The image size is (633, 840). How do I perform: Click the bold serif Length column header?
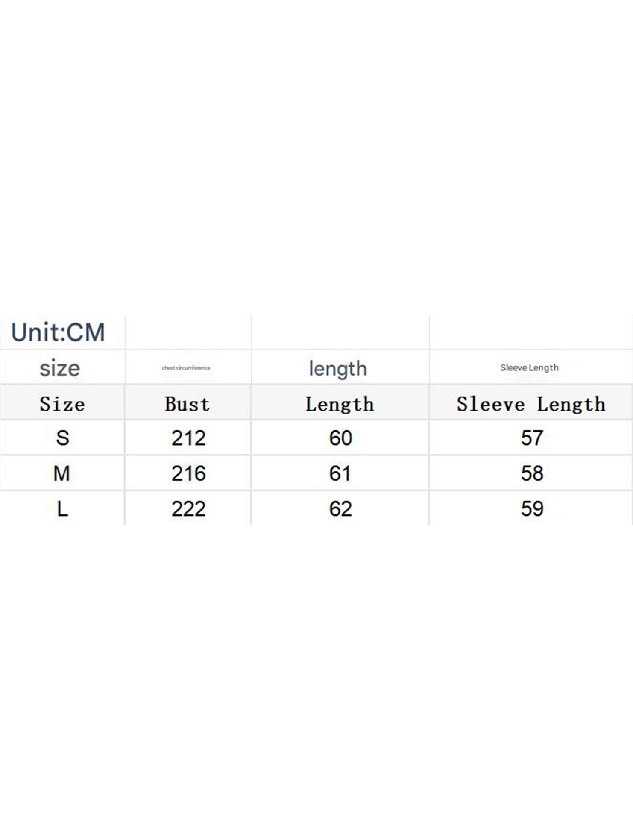pyautogui.click(x=340, y=404)
